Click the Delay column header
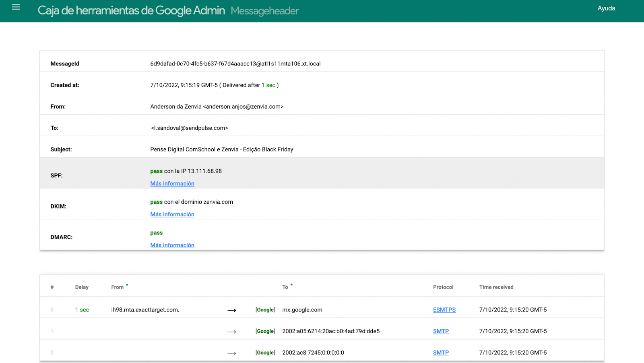This screenshot has height=363, width=644. point(82,287)
